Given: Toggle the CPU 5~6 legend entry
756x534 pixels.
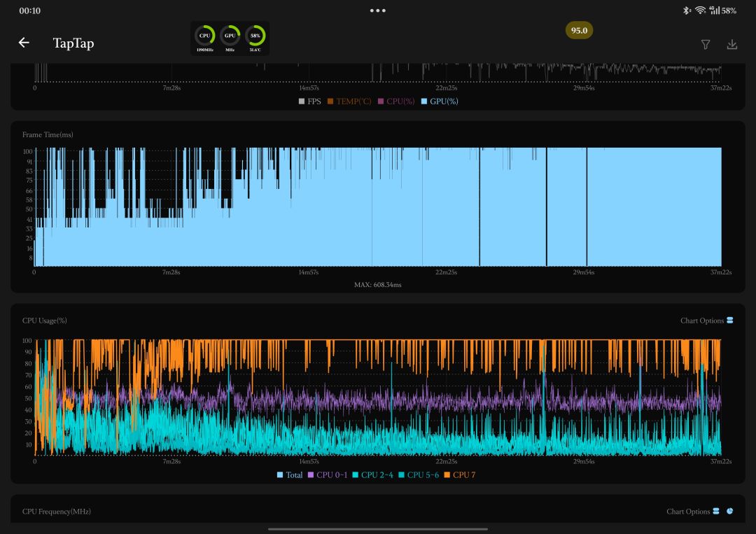Looking at the screenshot, I should [419, 475].
